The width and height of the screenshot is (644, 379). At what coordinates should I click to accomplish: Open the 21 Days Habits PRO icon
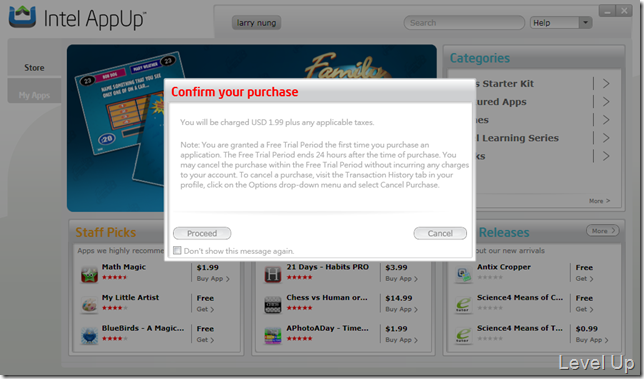click(273, 274)
